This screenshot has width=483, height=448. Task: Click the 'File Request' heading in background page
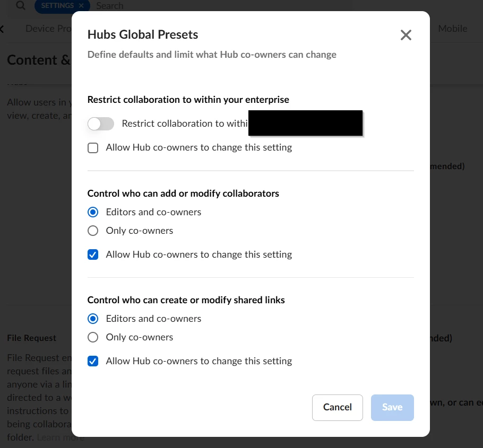click(x=32, y=338)
